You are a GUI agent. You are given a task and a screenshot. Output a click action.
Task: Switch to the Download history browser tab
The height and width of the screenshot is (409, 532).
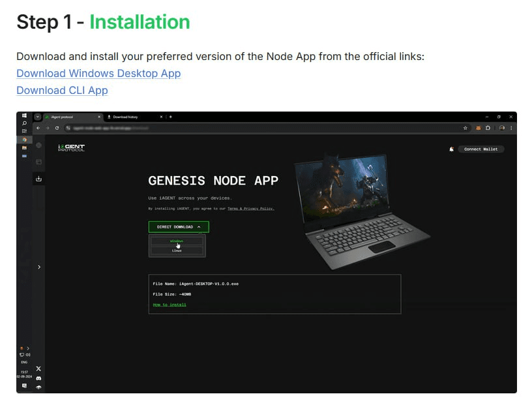[134, 117]
